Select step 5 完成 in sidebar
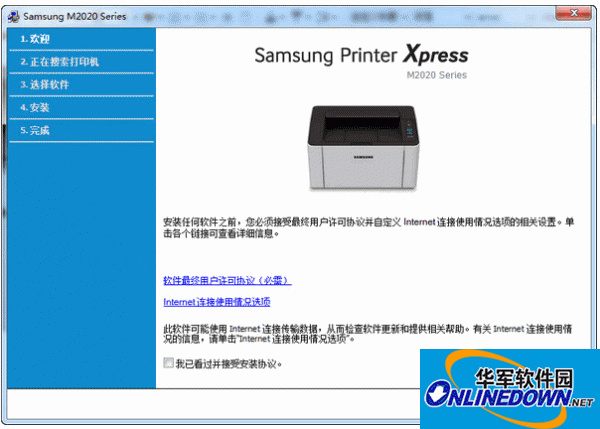The width and height of the screenshot is (600, 429). click(x=81, y=130)
